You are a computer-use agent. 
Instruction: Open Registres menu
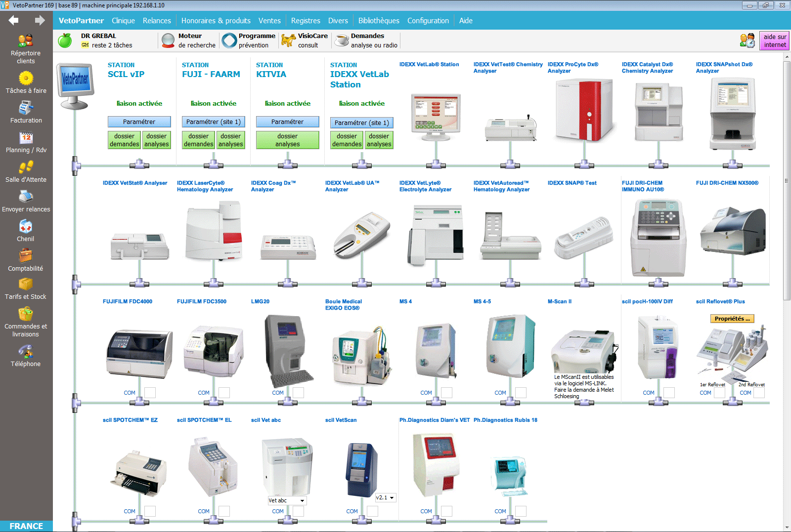click(306, 21)
